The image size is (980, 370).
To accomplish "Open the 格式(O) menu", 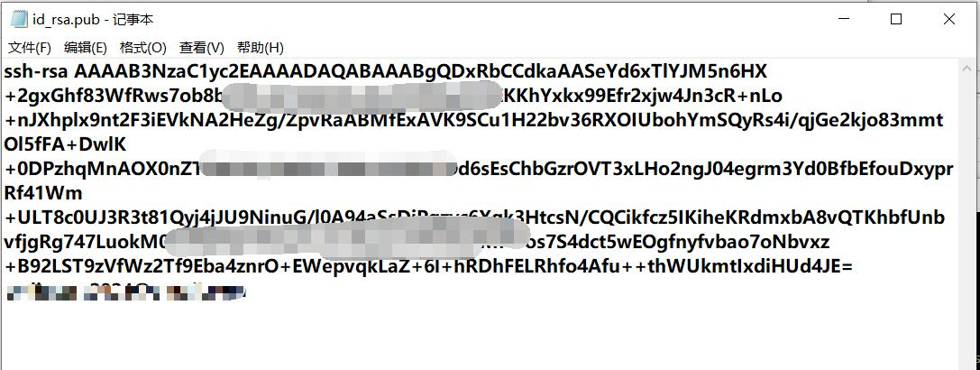I will [x=142, y=48].
